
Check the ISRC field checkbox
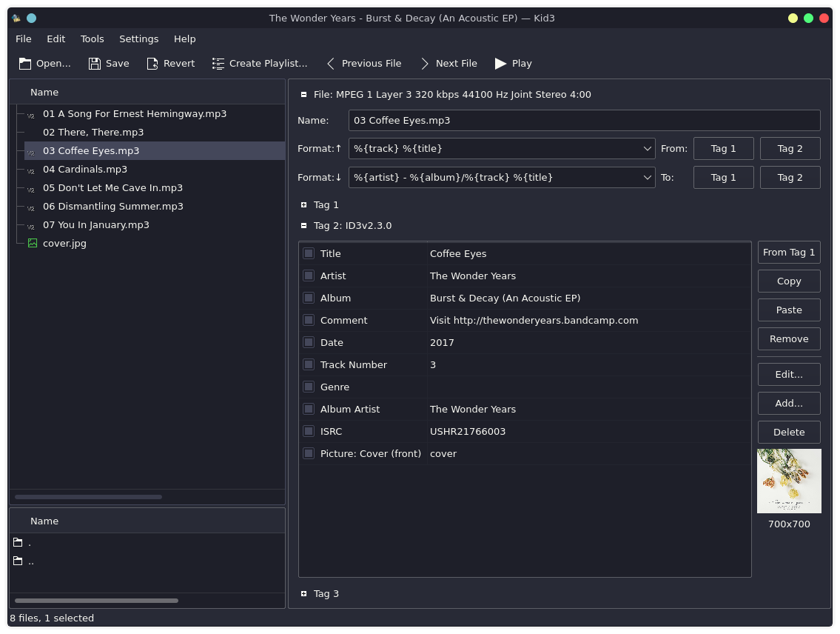click(x=309, y=431)
